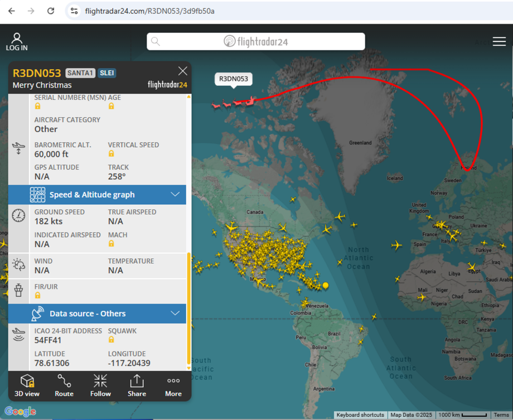Screen dimensions: 513x420
Task: Collapse the Data source - Others section
Action: point(175,313)
